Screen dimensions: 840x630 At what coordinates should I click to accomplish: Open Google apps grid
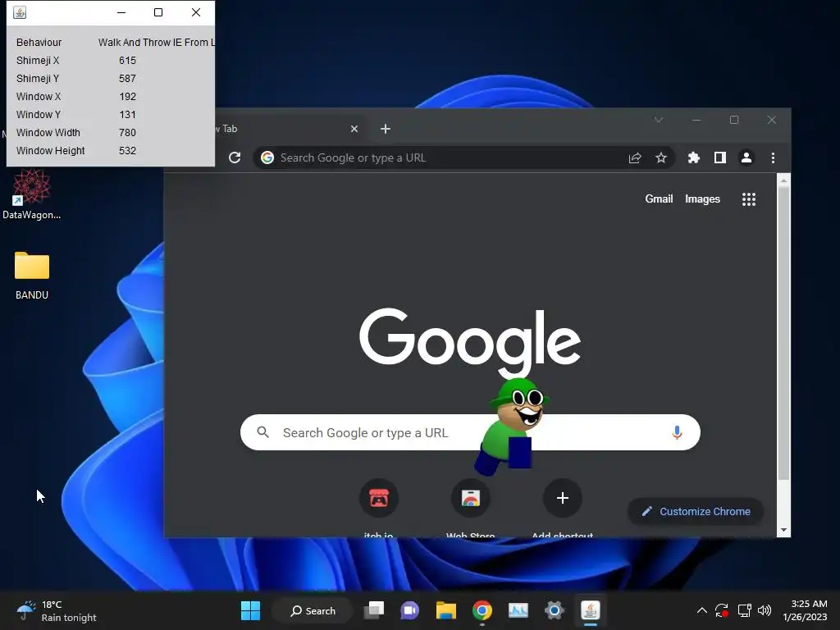pos(748,199)
